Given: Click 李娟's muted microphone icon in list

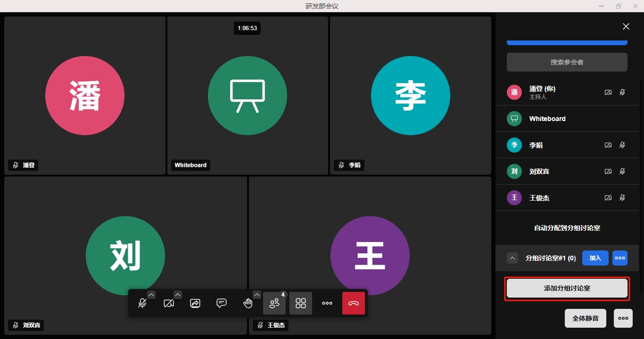Looking at the screenshot, I should pyautogui.click(x=622, y=145).
